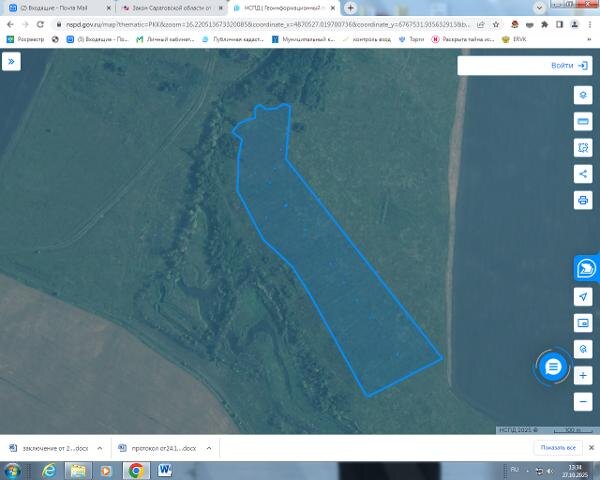Open the media player taskbar icon
600x480 pixels.
[x=106, y=470]
